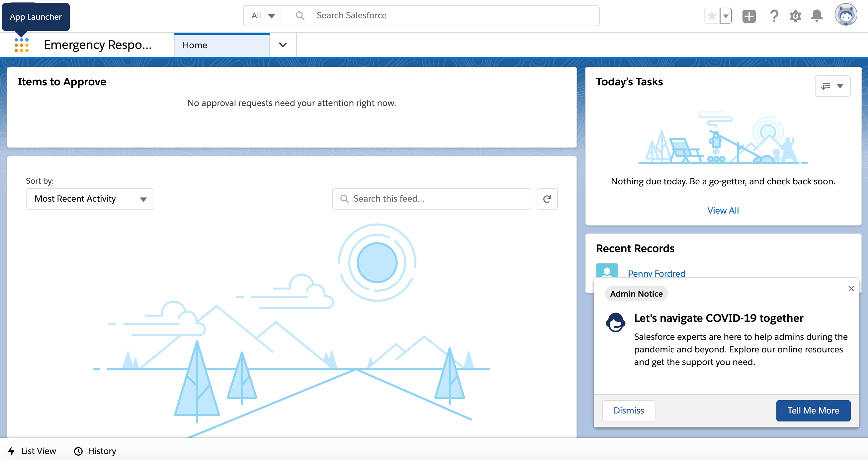The width and height of the screenshot is (868, 460).
Task: Refresh the feed
Action: (547, 199)
